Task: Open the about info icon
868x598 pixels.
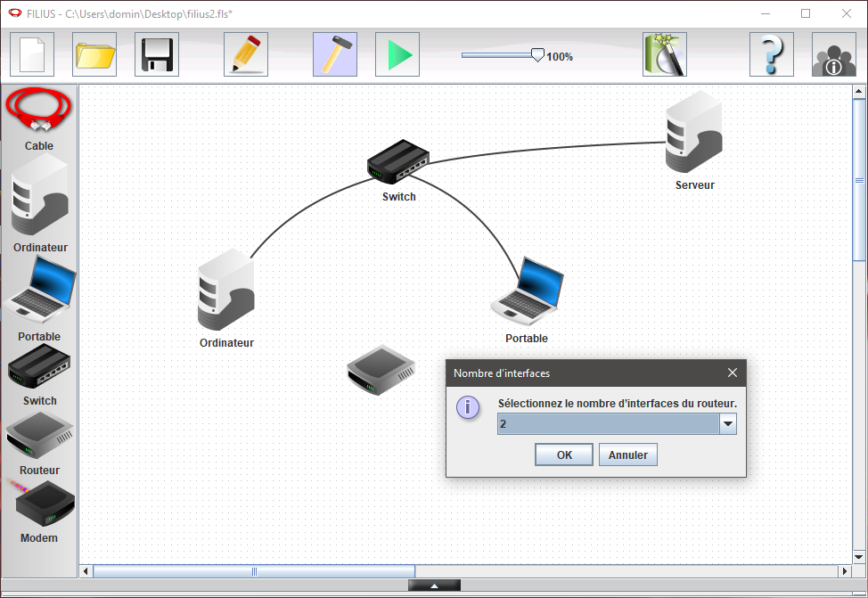Action: click(834, 55)
